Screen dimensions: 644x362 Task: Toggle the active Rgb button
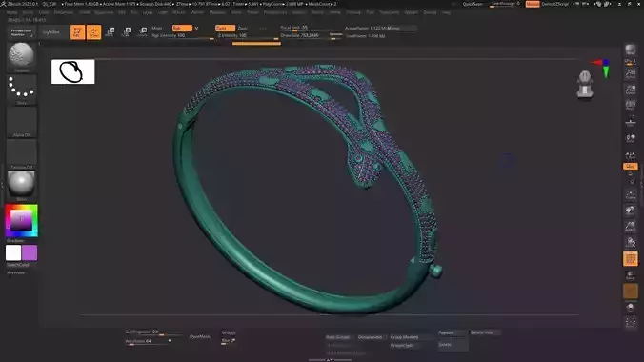(x=182, y=29)
